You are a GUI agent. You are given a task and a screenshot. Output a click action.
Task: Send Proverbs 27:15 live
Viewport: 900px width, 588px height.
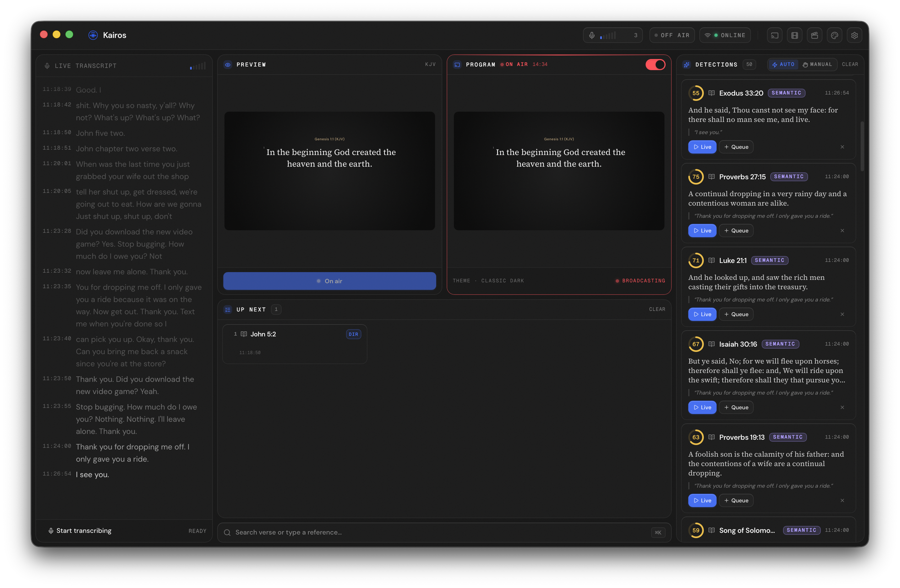tap(702, 231)
